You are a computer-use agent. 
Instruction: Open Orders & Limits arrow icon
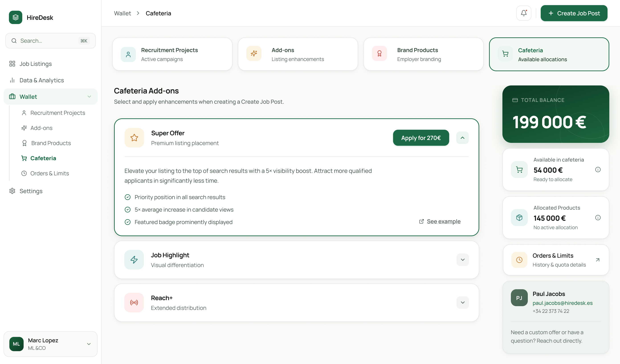tap(598, 260)
